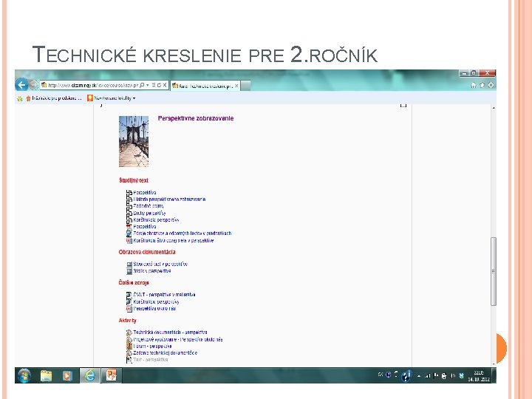The height and width of the screenshot is (399, 532).
Task: Open the greyed Test - perspektíva link
Action: (x=151, y=360)
